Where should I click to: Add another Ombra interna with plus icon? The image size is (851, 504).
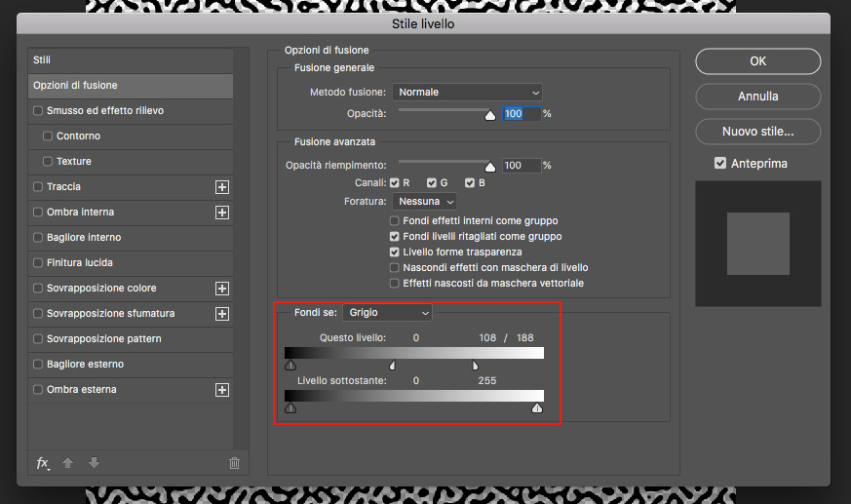(x=222, y=213)
